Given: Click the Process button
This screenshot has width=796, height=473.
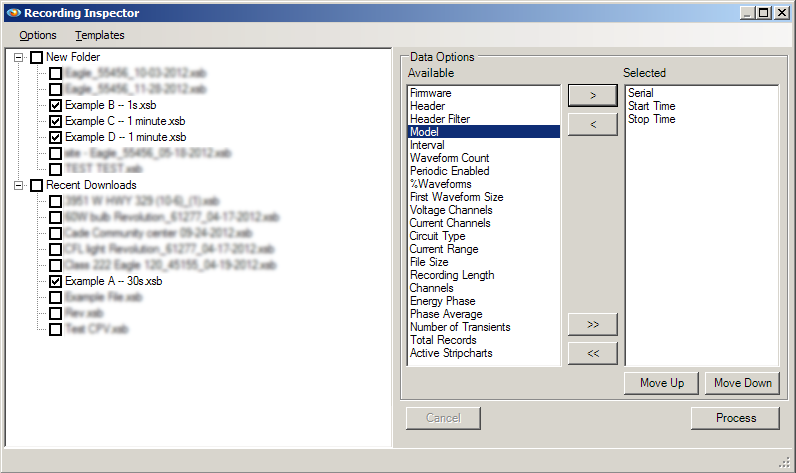Looking at the screenshot, I should (x=736, y=418).
